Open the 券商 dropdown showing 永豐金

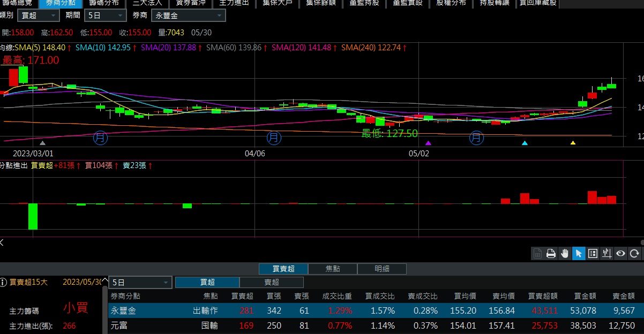coord(189,16)
